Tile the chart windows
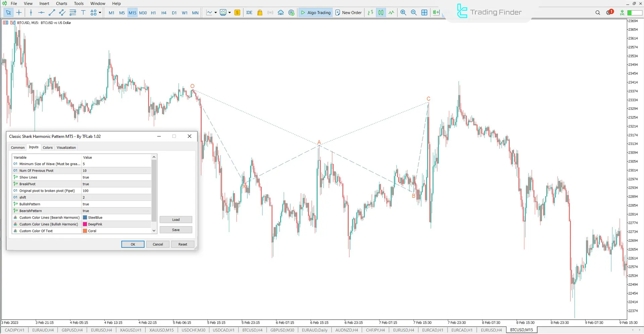This screenshot has width=644, height=334. click(x=424, y=12)
